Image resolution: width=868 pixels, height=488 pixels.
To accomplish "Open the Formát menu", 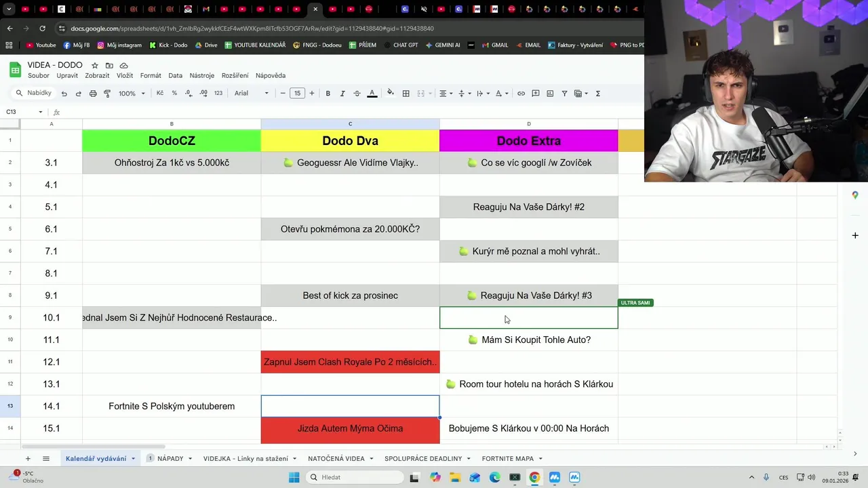I will pyautogui.click(x=151, y=75).
